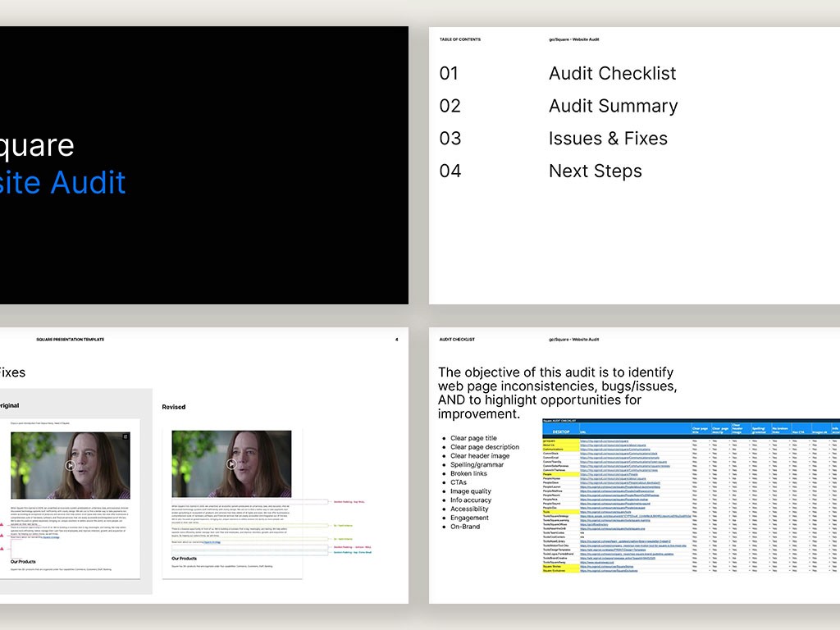840x630 pixels.
Task: Select the 'Broken links' bullet
Action: [x=468, y=473]
